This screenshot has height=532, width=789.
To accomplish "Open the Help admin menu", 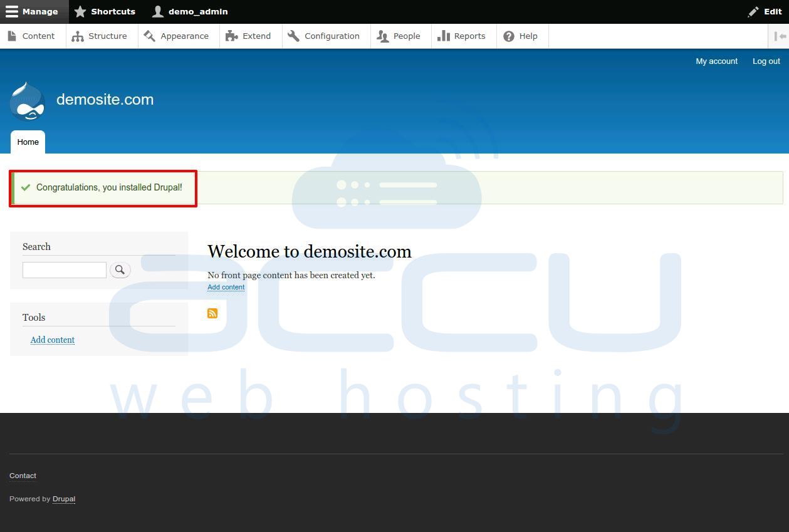I will pyautogui.click(x=521, y=36).
